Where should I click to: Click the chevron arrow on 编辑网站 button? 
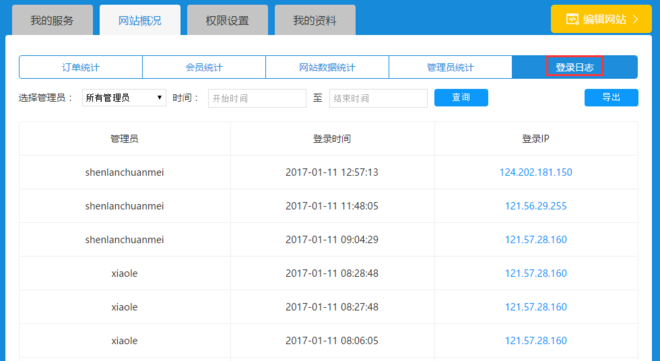click(636, 19)
